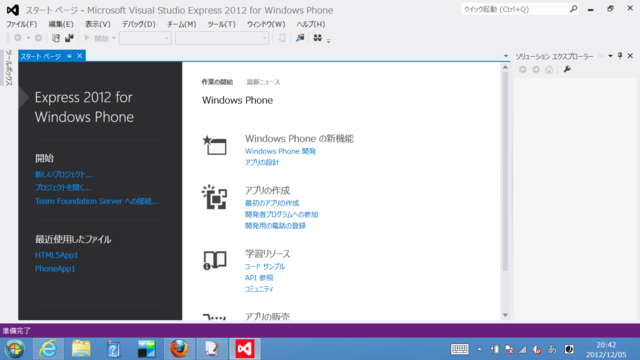The height and width of the screenshot is (360, 640).
Task: Open the active documents list dropdown arrow
Action: tap(506, 56)
